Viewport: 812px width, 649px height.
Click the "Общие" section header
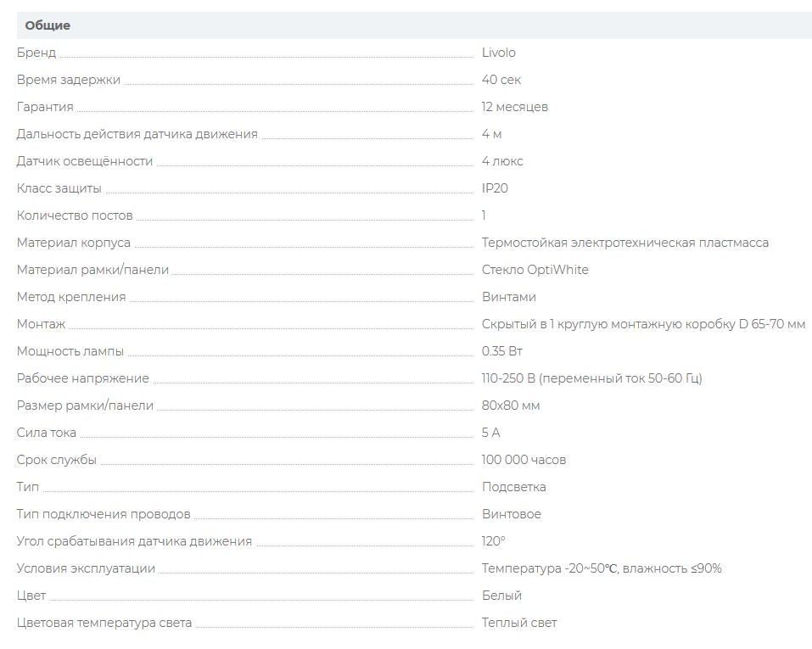coord(48,25)
